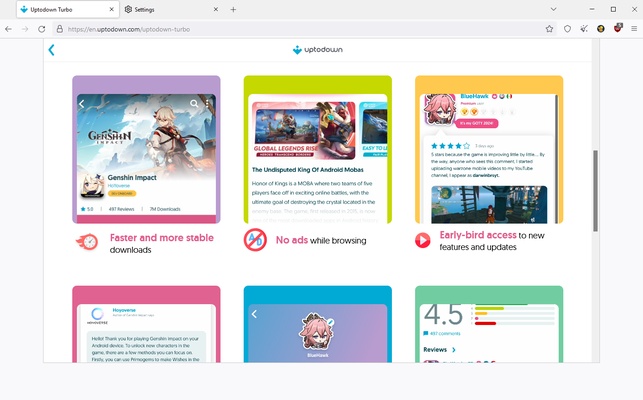Open the Firefox hamburger menu
This screenshot has width=643, height=400.
click(634, 29)
